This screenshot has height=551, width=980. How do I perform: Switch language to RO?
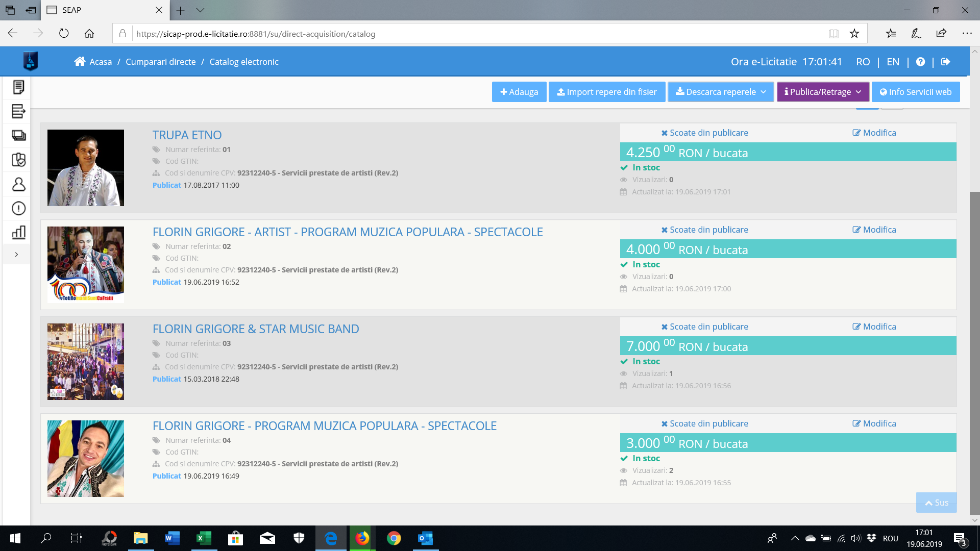click(x=863, y=62)
